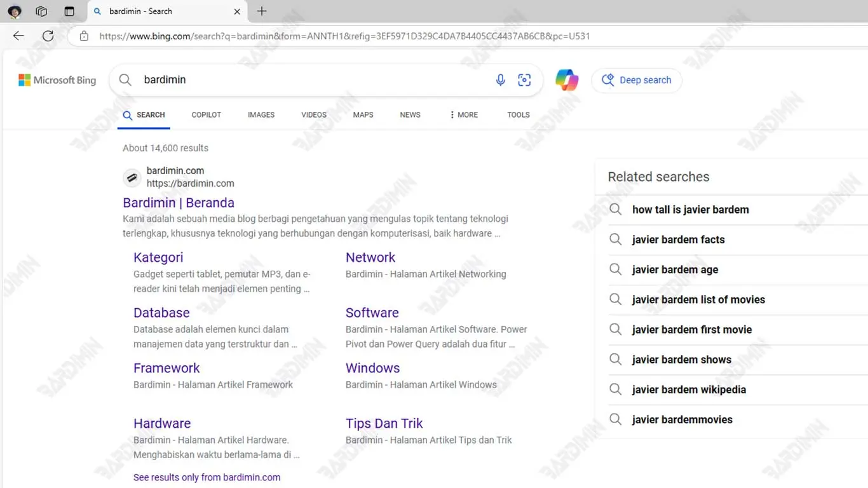Viewport: 868px width, 488px height.
Task: Open browser profile avatar icon
Action: pyautogui.click(x=14, y=11)
